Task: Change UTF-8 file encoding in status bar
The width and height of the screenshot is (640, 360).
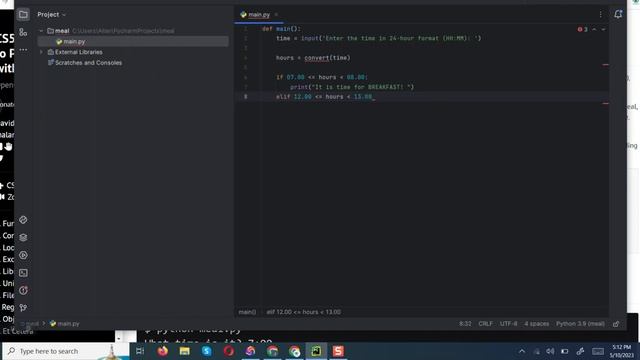Action: pos(509,324)
